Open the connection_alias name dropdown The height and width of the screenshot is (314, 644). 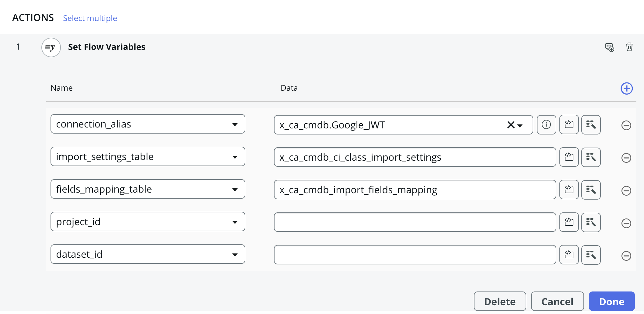(235, 124)
